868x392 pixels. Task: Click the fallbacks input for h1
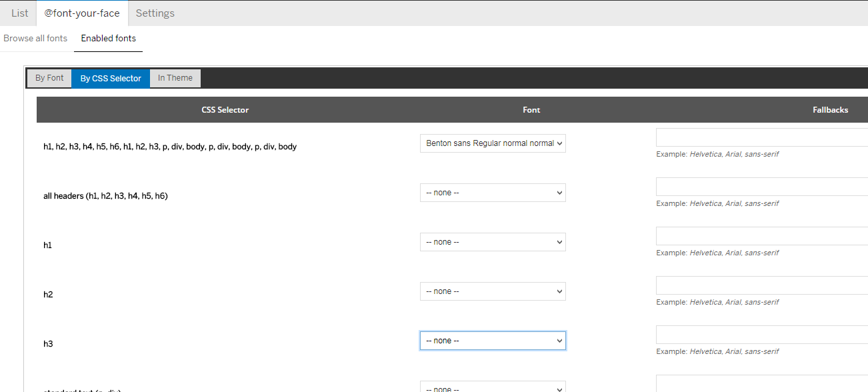point(762,236)
